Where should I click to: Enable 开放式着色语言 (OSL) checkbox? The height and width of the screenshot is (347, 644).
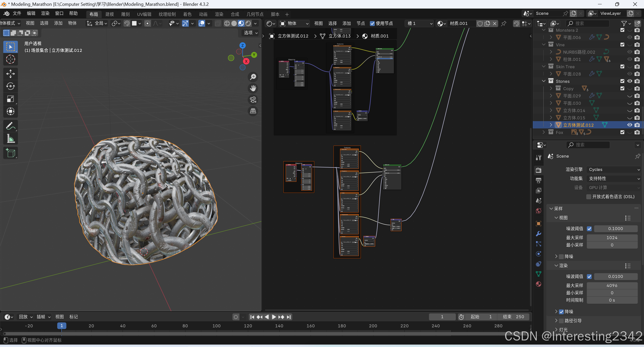click(589, 197)
